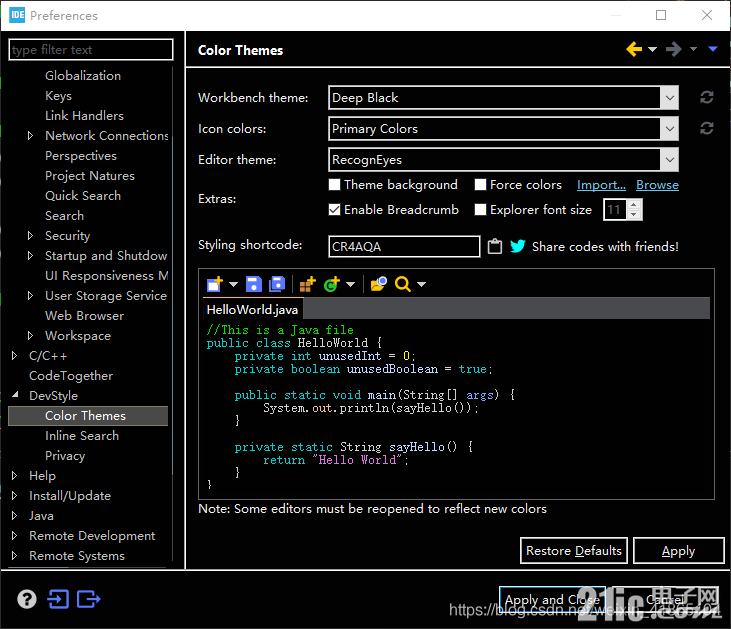Enable the Explorer font size checkbox
Image resolution: width=731 pixels, height=629 pixels.
[x=480, y=210]
